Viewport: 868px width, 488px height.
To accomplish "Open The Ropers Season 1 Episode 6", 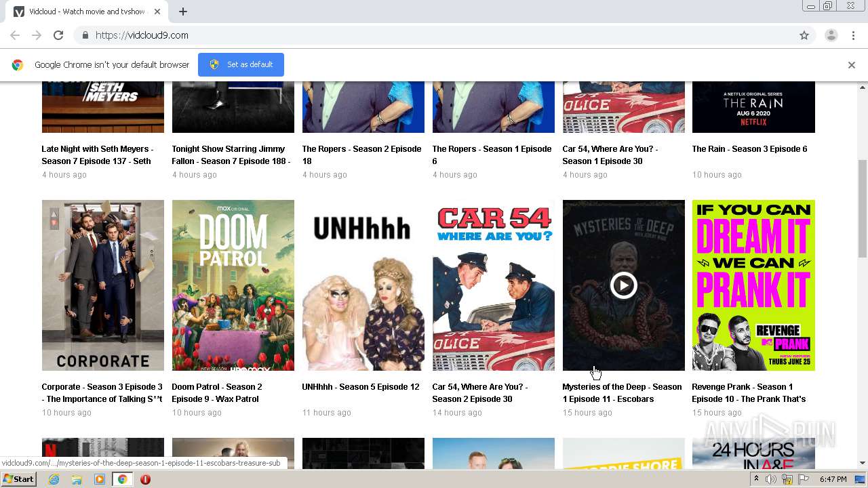I will point(492,155).
